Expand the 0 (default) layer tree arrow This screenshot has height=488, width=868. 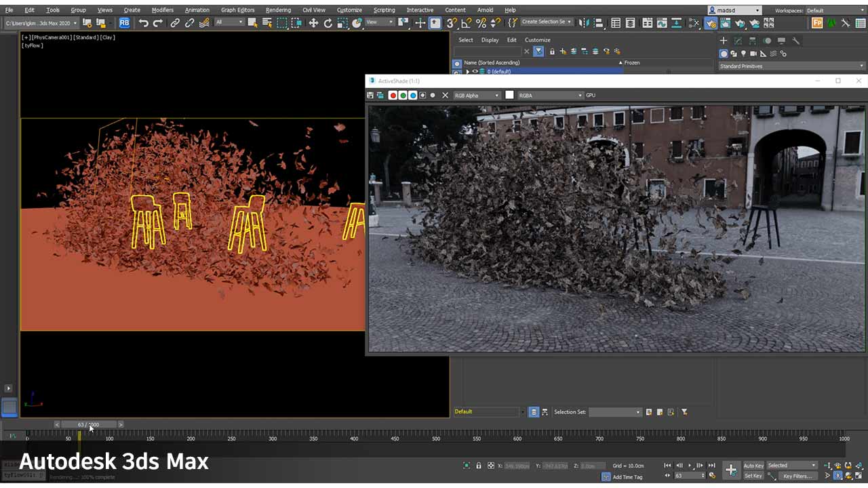point(467,71)
